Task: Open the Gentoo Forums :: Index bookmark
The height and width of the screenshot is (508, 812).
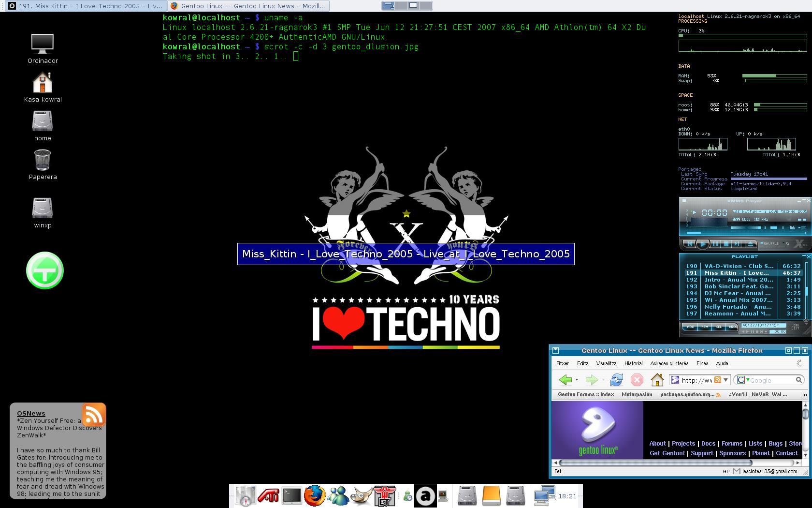Action: tap(586, 394)
